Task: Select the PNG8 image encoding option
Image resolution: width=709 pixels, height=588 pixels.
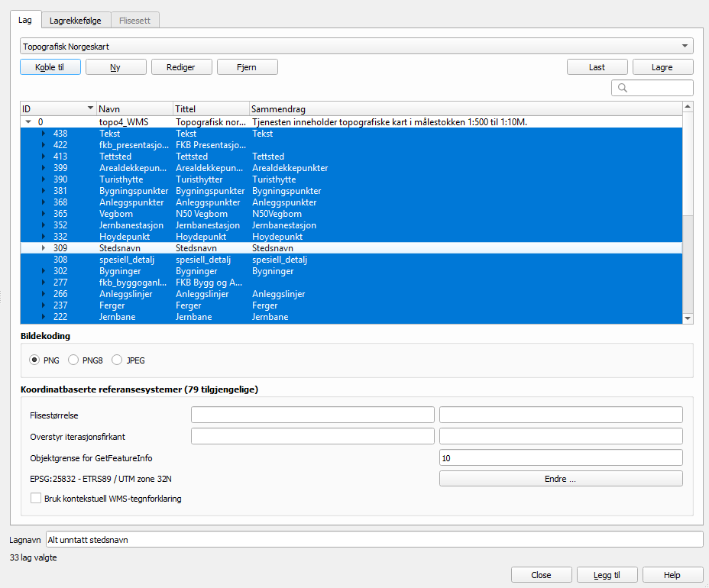Action: pos(73,360)
